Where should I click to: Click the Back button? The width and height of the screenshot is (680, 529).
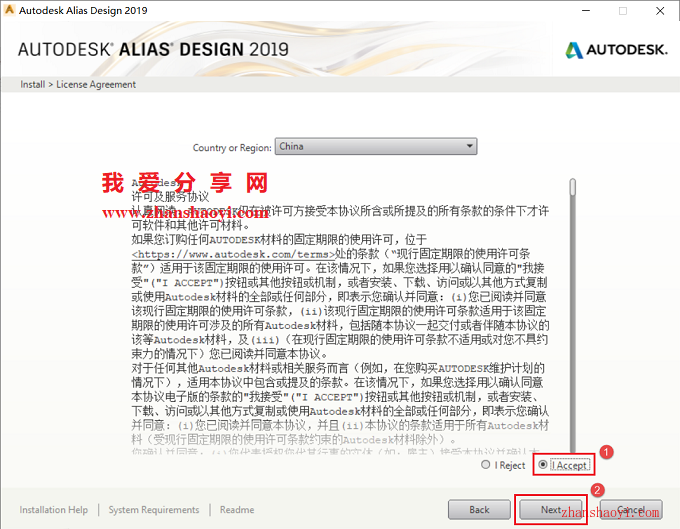pyautogui.click(x=479, y=509)
